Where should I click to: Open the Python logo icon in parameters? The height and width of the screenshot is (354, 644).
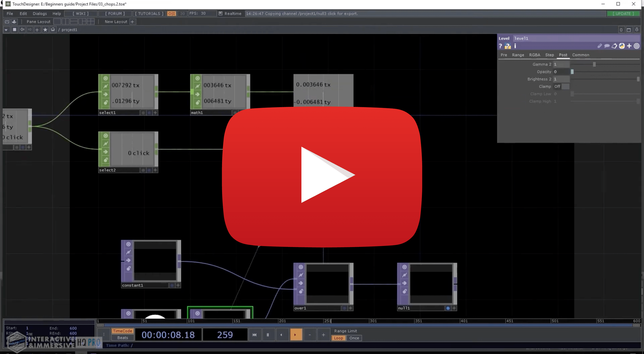click(622, 46)
